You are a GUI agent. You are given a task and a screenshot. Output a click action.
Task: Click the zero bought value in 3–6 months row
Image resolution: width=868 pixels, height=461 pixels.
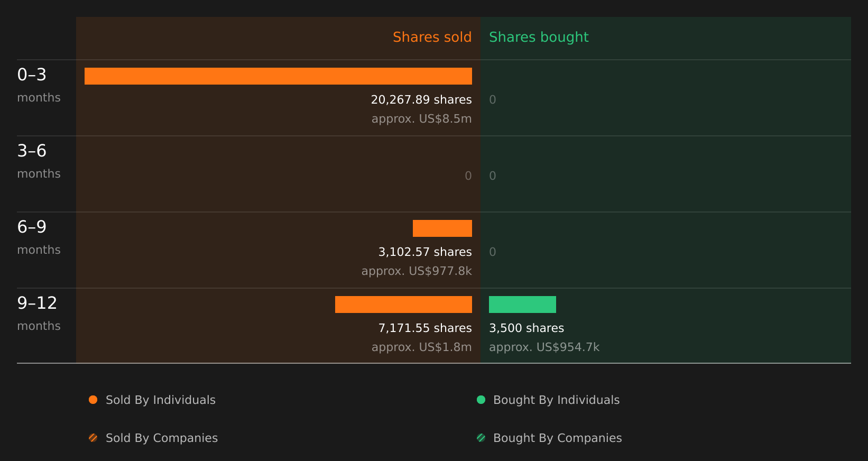point(493,176)
